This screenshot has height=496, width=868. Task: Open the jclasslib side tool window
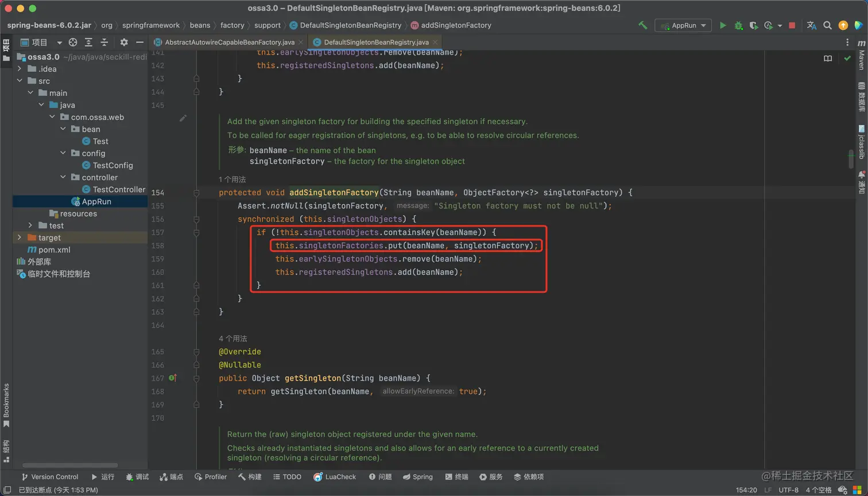[x=862, y=142]
